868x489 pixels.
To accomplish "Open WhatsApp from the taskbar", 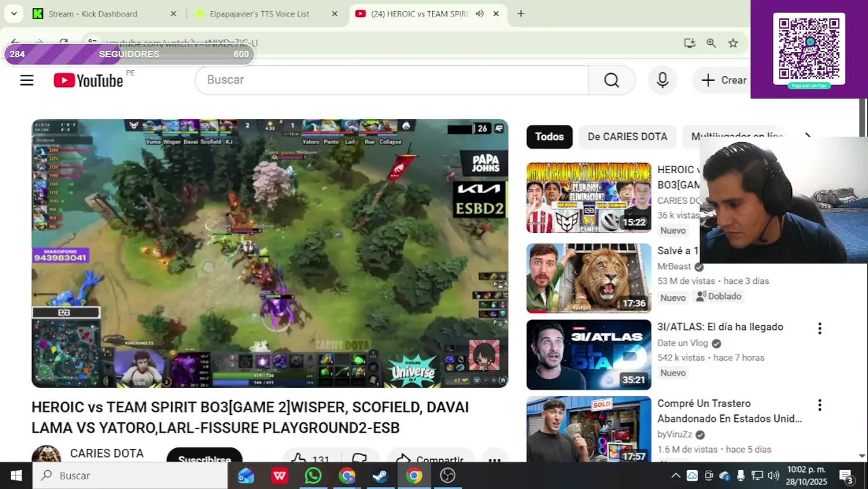I will click(313, 475).
